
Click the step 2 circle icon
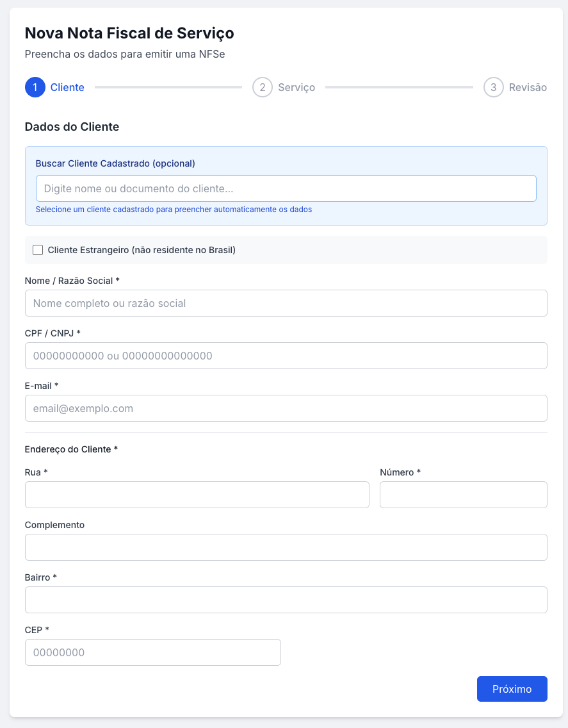[263, 87]
